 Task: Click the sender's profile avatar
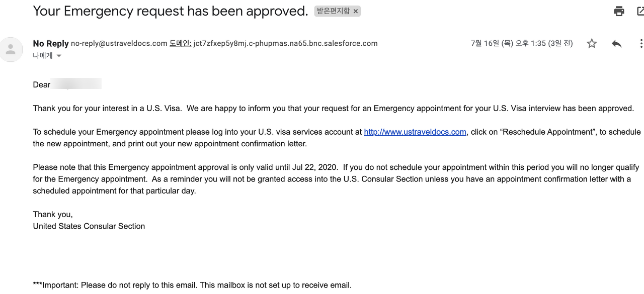pyautogui.click(x=11, y=49)
